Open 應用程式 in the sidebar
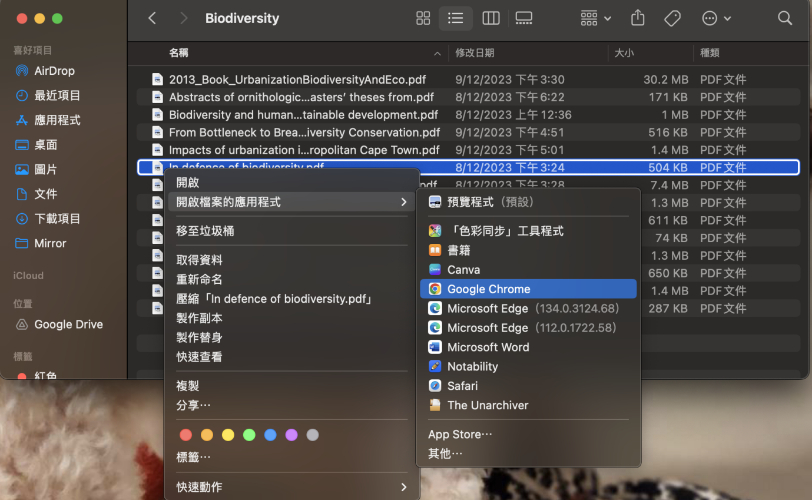Screen dimensions: 812x500 (48, 120)
